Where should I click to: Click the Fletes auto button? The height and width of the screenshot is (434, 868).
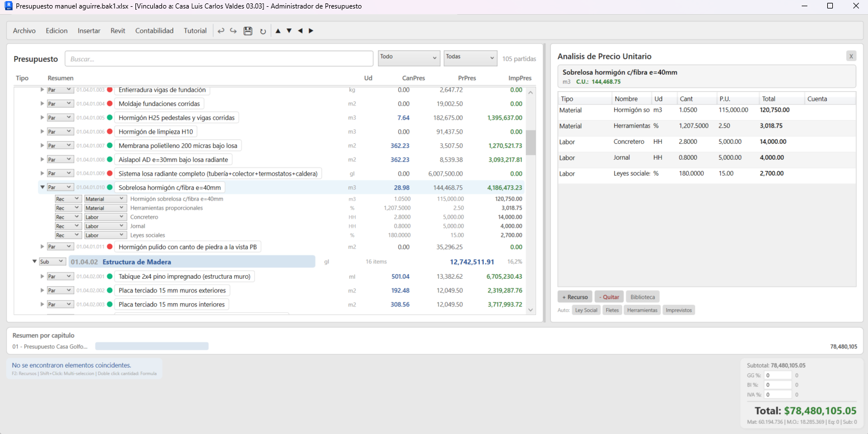[612, 310]
